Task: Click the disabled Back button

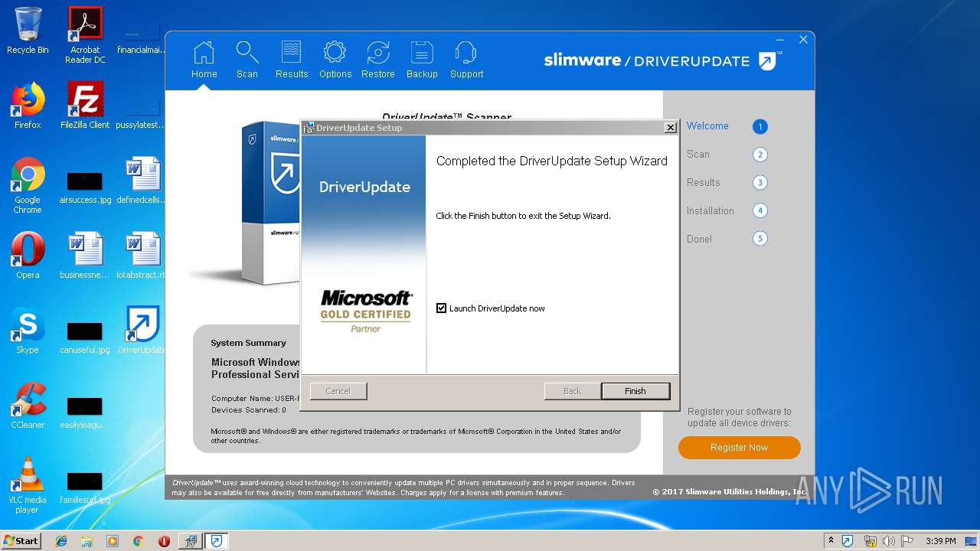Action: (572, 391)
